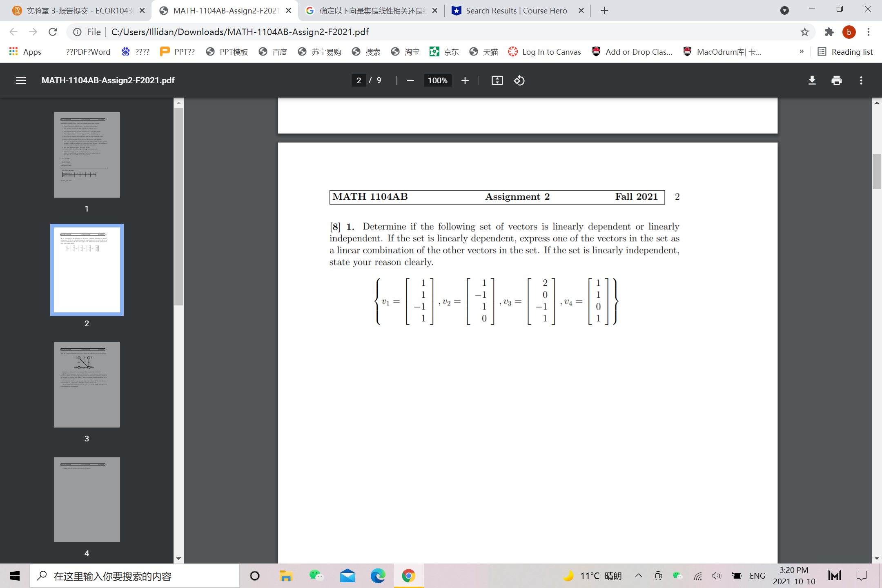
Task: Expand hidden bookmarks chevron
Action: 801,52
